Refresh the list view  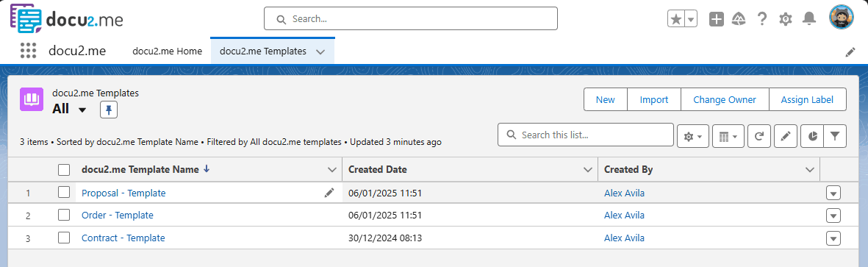click(759, 136)
